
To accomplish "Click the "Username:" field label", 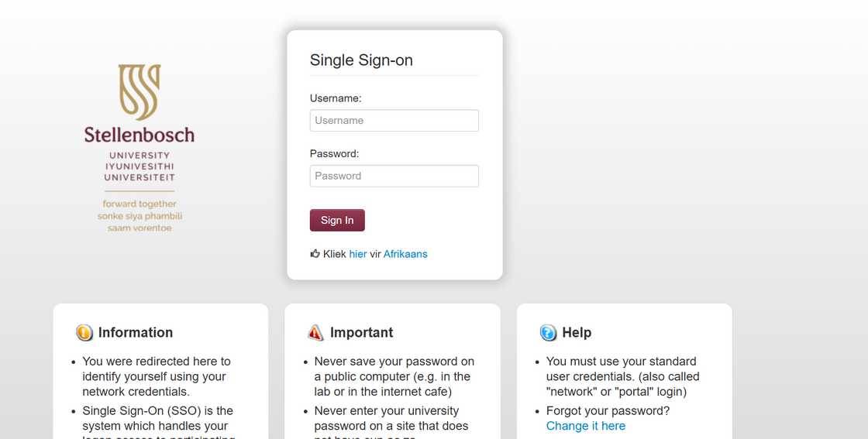I will tap(336, 98).
